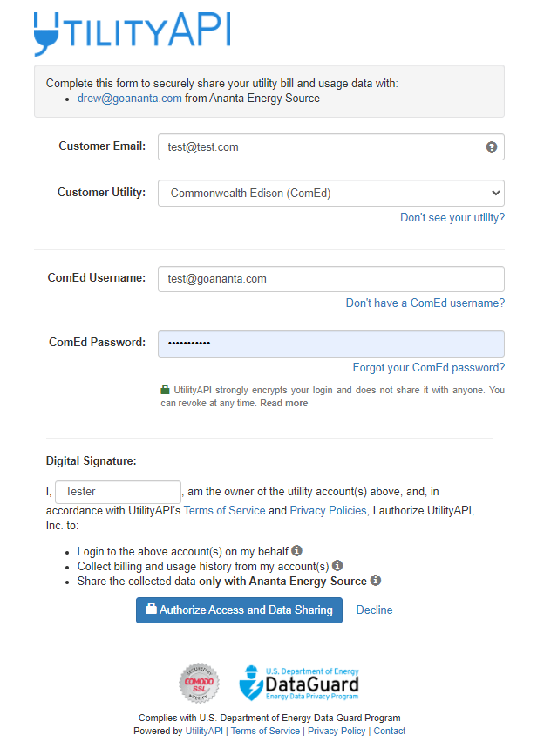Open Don't have a ComEd username? link
This screenshot has width=544, height=756.
point(425,303)
